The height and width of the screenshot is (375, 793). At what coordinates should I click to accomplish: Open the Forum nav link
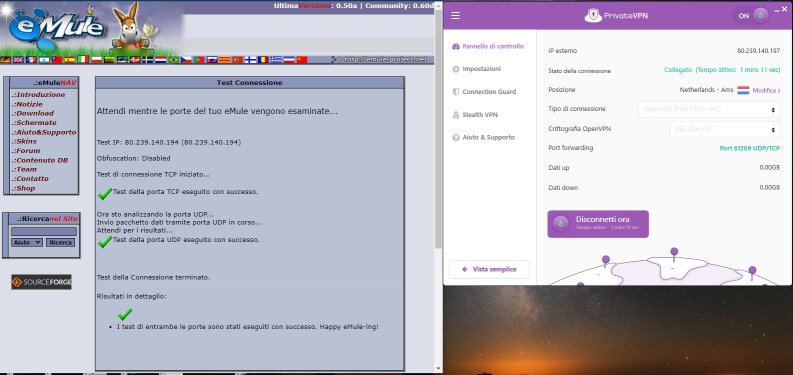26,150
